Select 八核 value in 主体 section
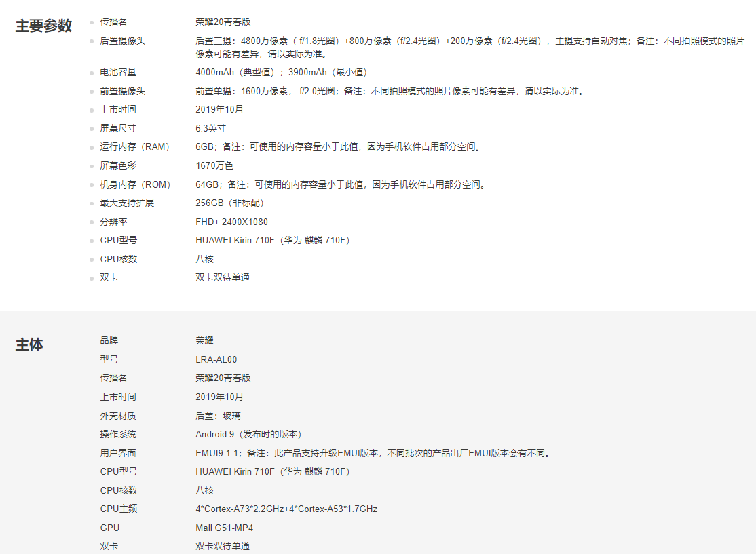The height and width of the screenshot is (554, 756). pyautogui.click(x=204, y=490)
